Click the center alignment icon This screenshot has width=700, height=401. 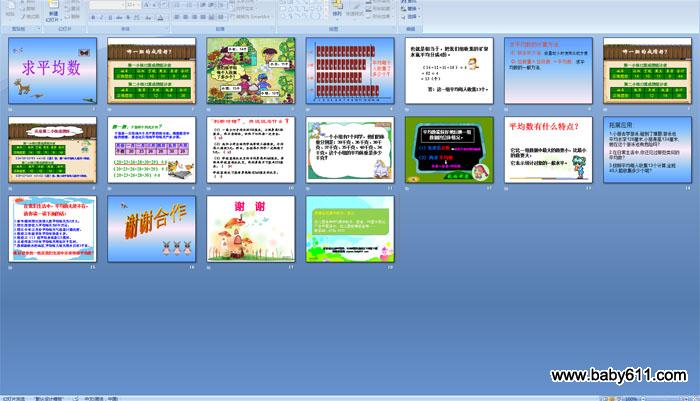[186, 17]
